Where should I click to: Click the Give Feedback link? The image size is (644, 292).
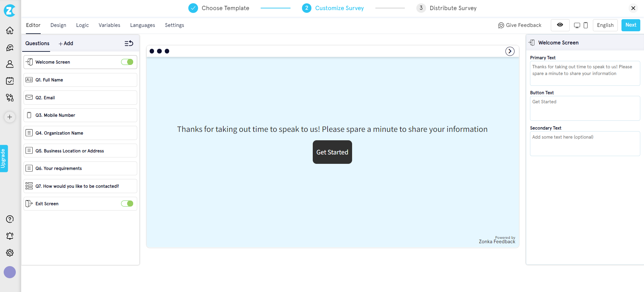tap(520, 25)
